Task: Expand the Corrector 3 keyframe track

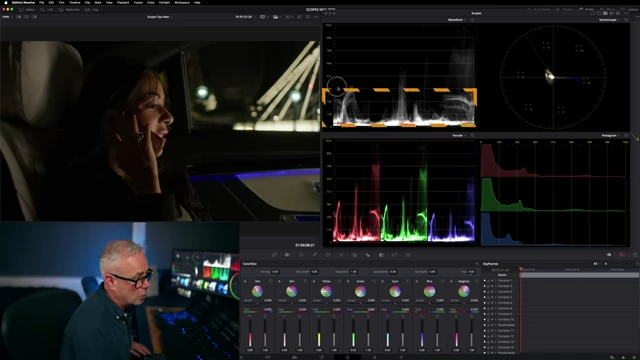Action: click(x=495, y=286)
